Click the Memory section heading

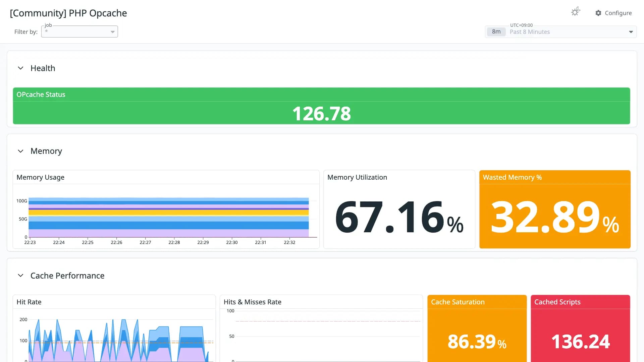click(x=46, y=151)
